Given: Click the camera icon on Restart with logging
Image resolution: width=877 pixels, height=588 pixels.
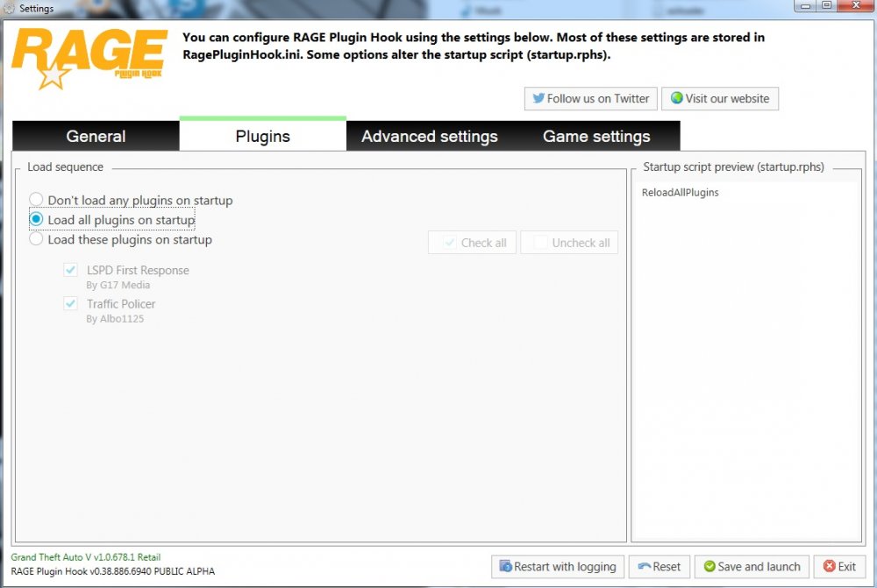Looking at the screenshot, I should 504,567.
